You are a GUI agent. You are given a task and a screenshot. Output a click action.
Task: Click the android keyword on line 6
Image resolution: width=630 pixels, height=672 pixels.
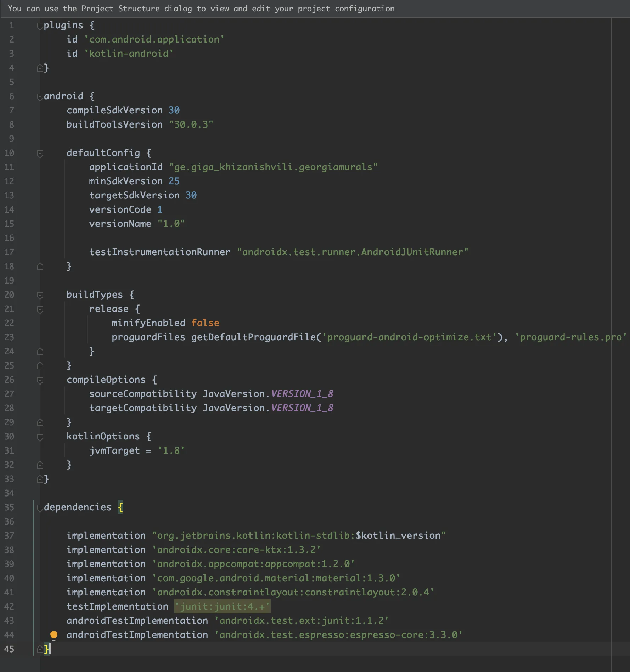point(63,96)
